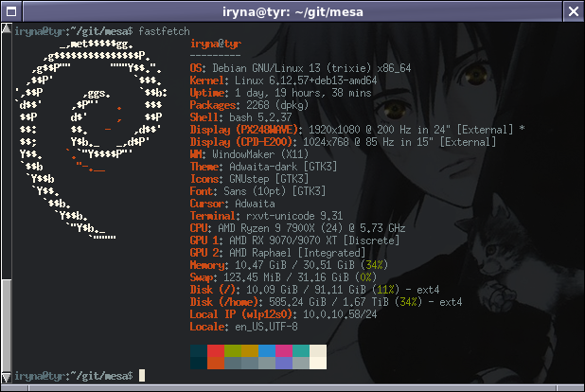The image size is (585, 392).
Task: Click the mustard yellow color block
Action: [250, 351]
